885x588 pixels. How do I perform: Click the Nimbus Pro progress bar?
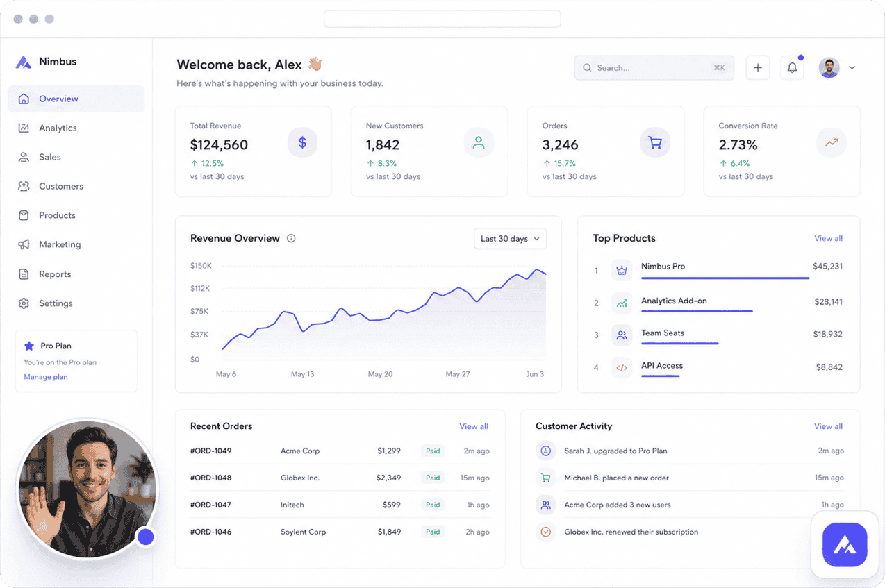pyautogui.click(x=725, y=278)
